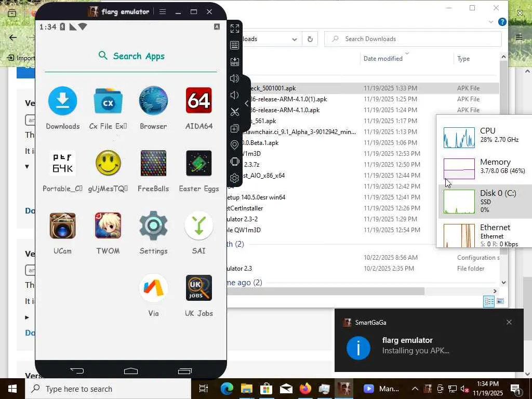Viewport: 532px width, 399px height.
Task: Open Task View on the taskbar
Action: (x=204, y=389)
